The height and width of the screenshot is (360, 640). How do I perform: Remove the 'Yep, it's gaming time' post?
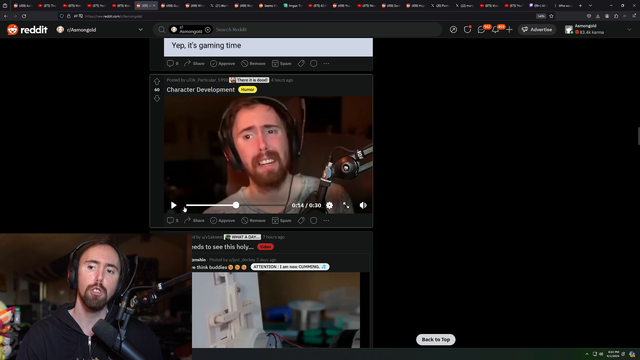tap(253, 63)
